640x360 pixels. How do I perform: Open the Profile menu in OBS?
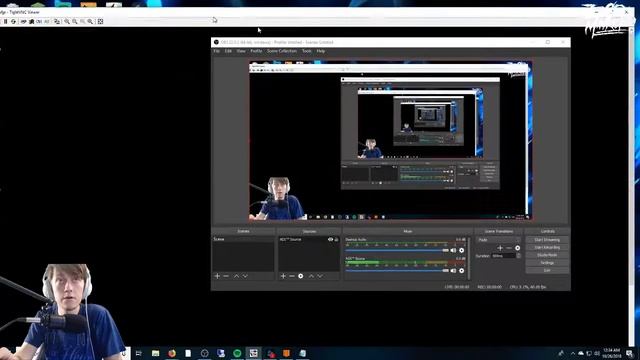pyautogui.click(x=256, y=51)
